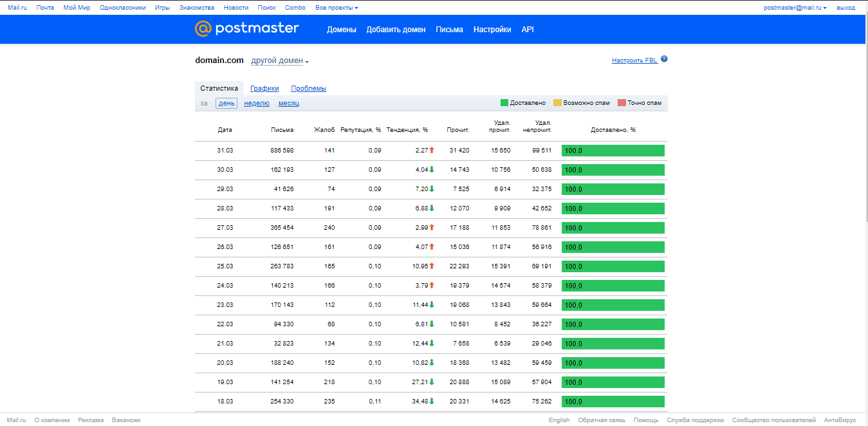Click the green delivery bar for 31.03
The width and height of the screenshot is (868, 426).
(x=613, y=151)
